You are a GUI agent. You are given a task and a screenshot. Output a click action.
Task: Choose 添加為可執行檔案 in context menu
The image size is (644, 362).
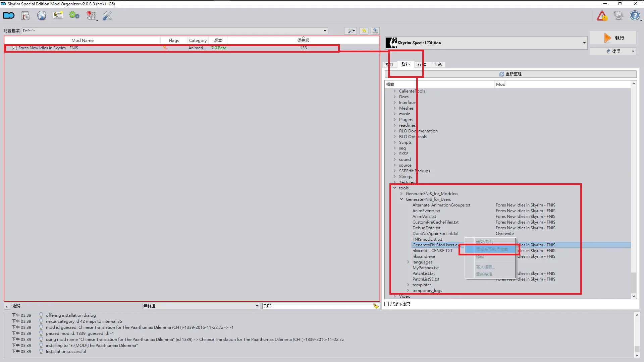coord(492,249)
